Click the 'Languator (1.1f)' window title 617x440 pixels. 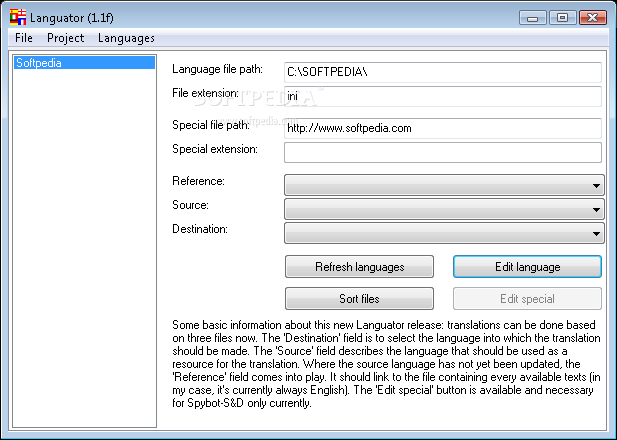[x=72, y=18]
